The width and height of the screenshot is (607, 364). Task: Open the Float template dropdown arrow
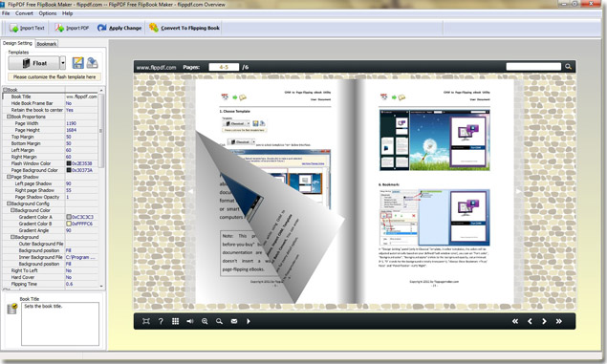click(x=63, y=63)
